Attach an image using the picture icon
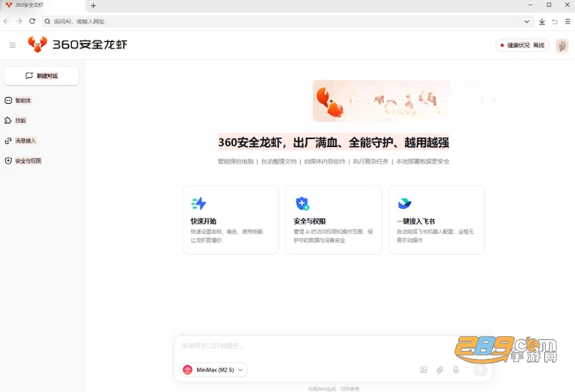This screenshot has width=575, height=392. [x=424, y=370]
